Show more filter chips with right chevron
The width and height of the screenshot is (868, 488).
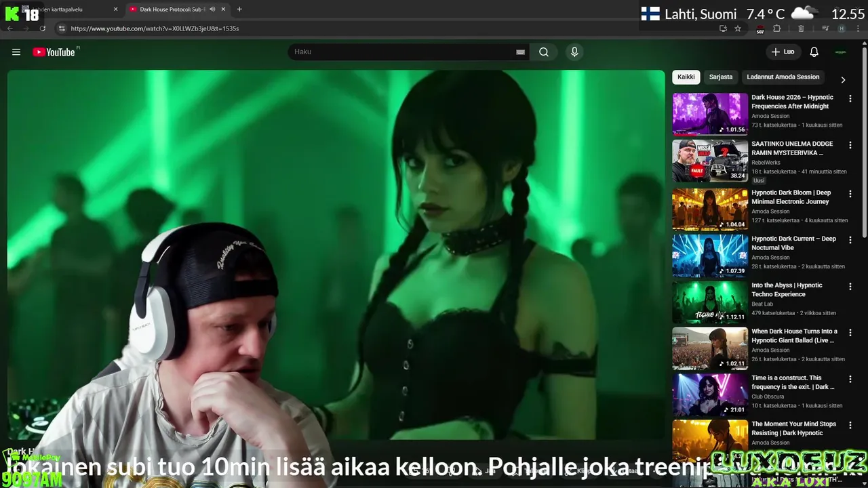point(843,79)
